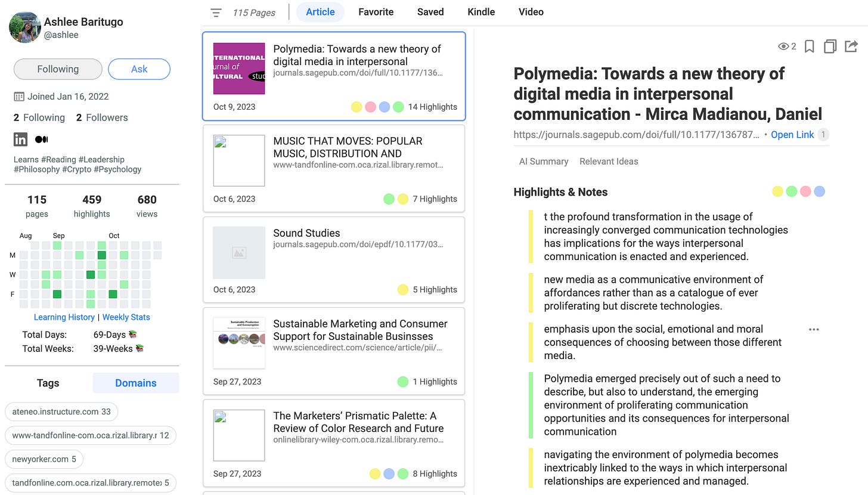Copy article highlights with the copy icon
Image resolution: width=868 pixels, height=495 pixels.
click(x=830, y=47)
